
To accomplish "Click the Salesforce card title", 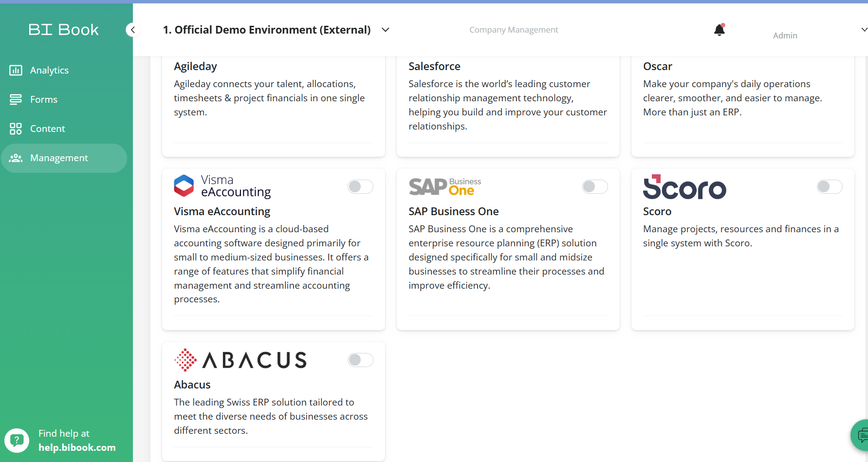I will pyautogui.click(x=434, y=66).
